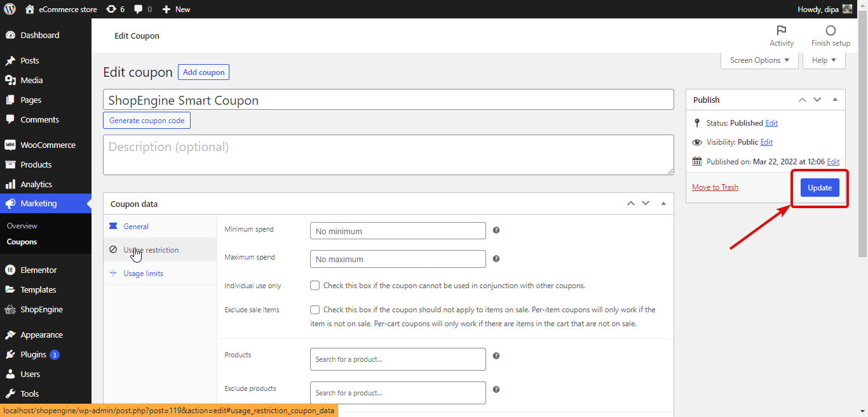Viewport: 868px width, 417px height.
Task: Click the coupon code title field
Action: click(x=388, y=100)
